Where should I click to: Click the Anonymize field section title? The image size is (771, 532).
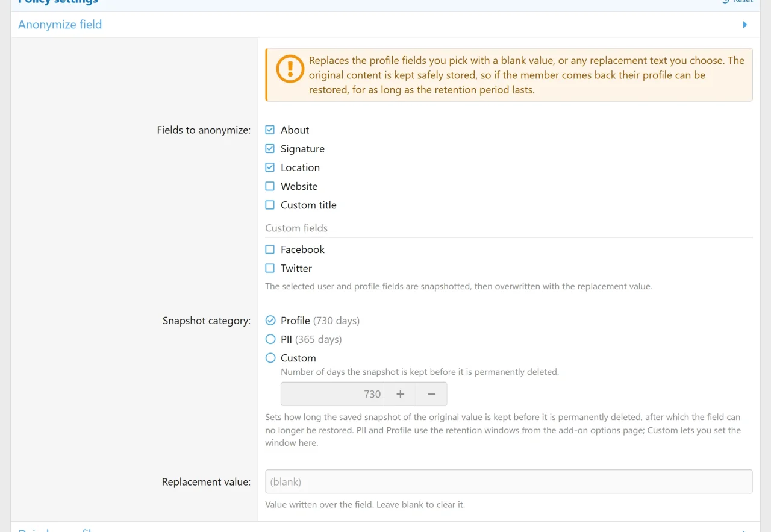60,25
